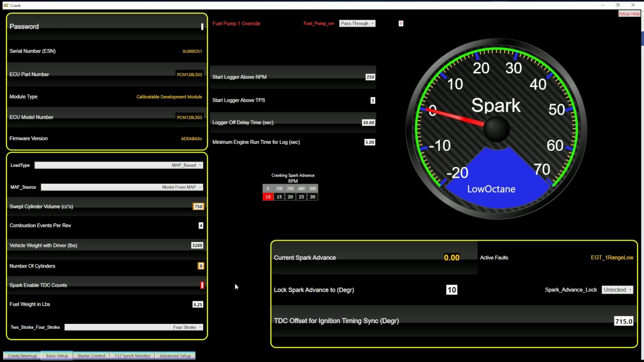Open the Advanced Setup tab
Viewport: 644px width, 362px height.
pos(175,355)
